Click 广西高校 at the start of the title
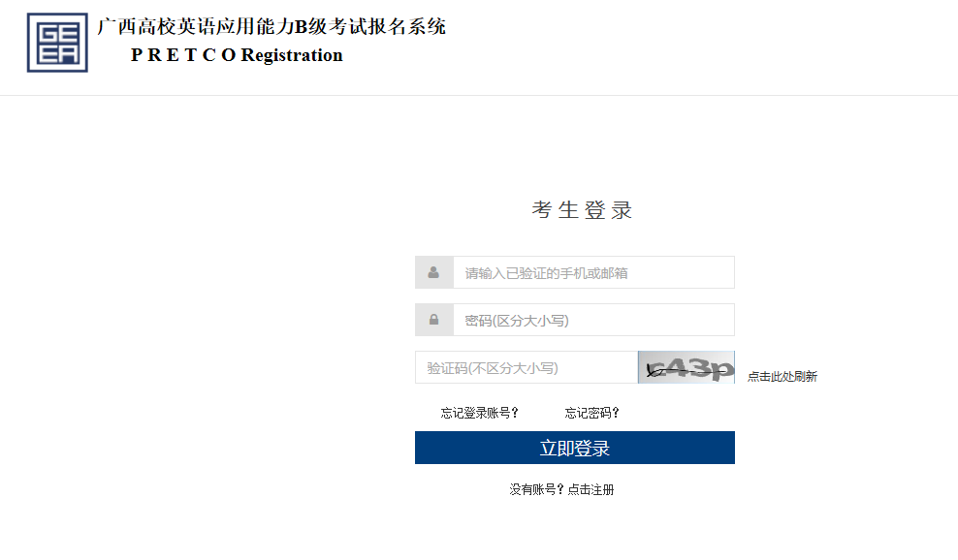This screenshot has height=560, width=958. click(134, 26)
